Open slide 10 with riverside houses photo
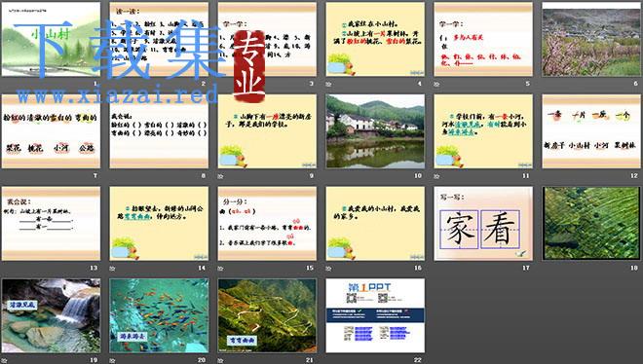The height and width of the screenshot is (364, 643). pyautogui.click(x=375, y=131)
